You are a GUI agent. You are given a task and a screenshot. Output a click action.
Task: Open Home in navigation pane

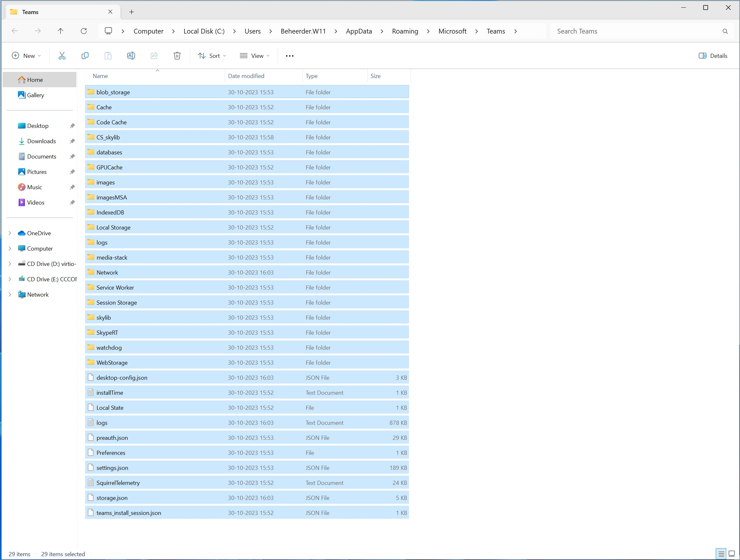[x=39, y=80]
